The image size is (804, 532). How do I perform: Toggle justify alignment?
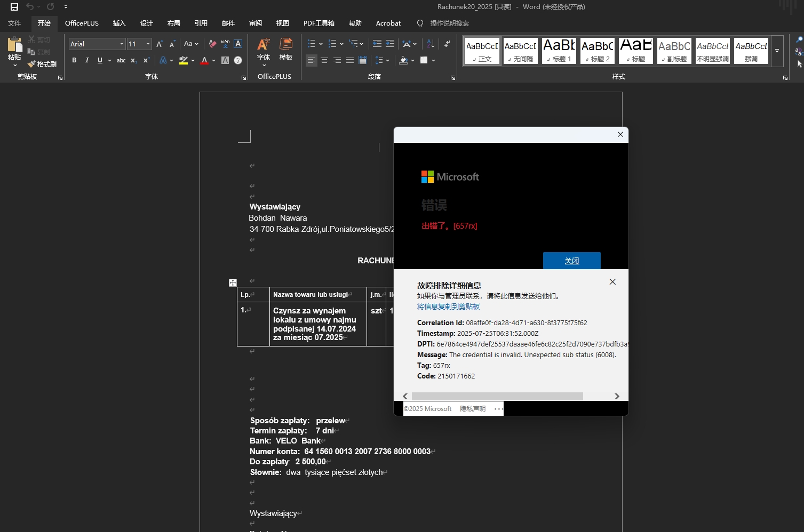pos(350,60)
